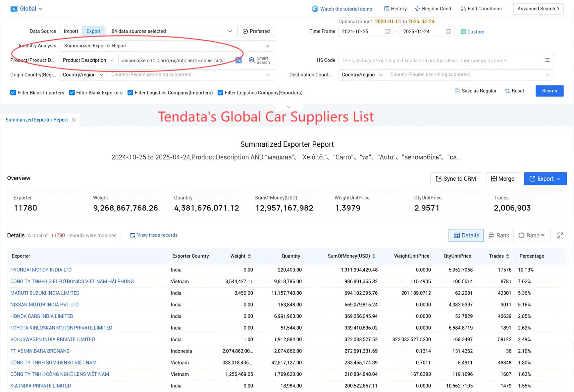Click Fold Conditions icon
574x392 pixels.
[x=463, y=9]
